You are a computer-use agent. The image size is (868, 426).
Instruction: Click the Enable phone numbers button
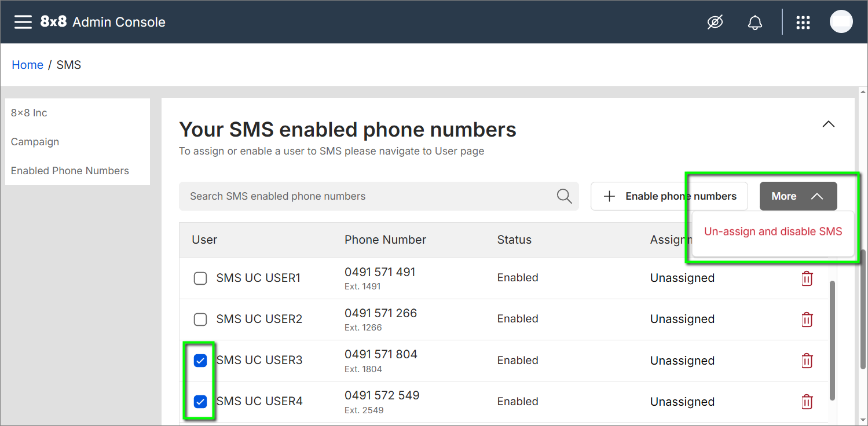pyautogui.click(x=669, y=196)
